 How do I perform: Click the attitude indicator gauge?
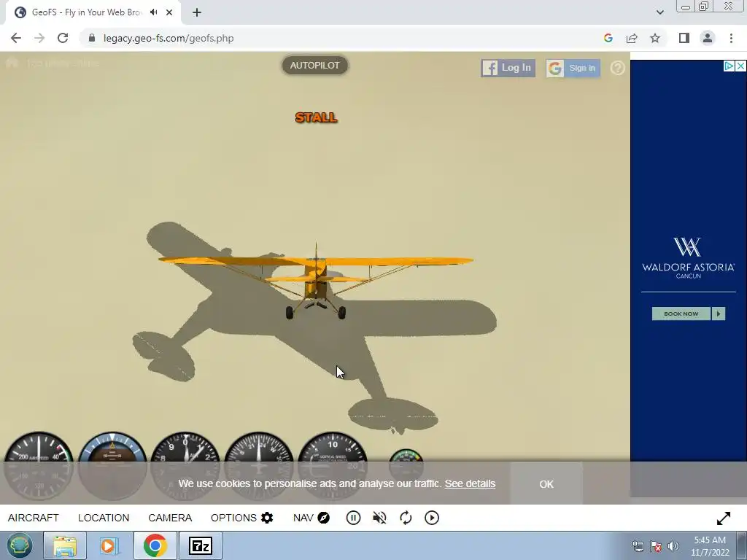(x=112, y=466)
